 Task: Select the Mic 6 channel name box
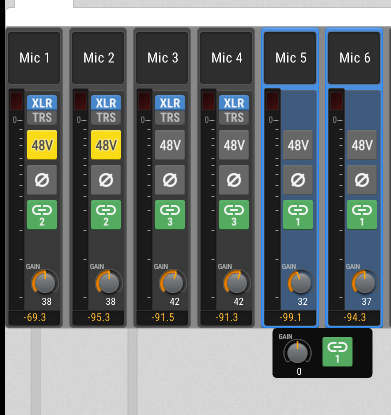(x=354, y=58)
